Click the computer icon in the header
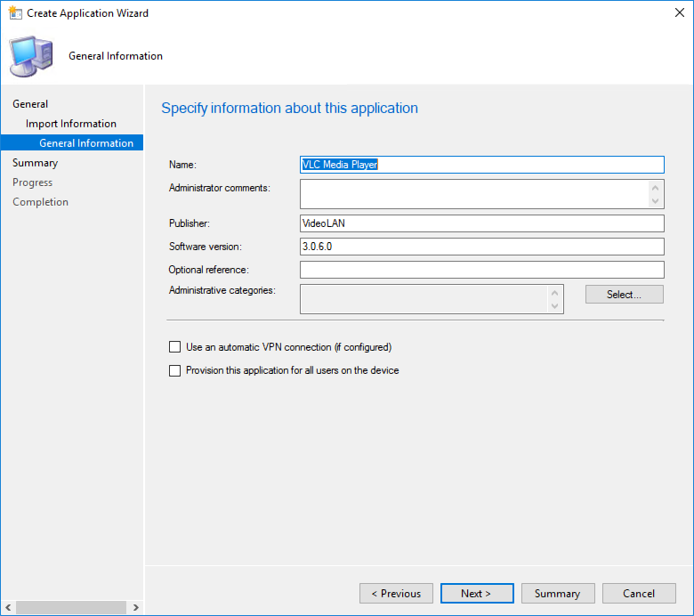The width and height of the screenshot is (694, 616). coord(31,57)
